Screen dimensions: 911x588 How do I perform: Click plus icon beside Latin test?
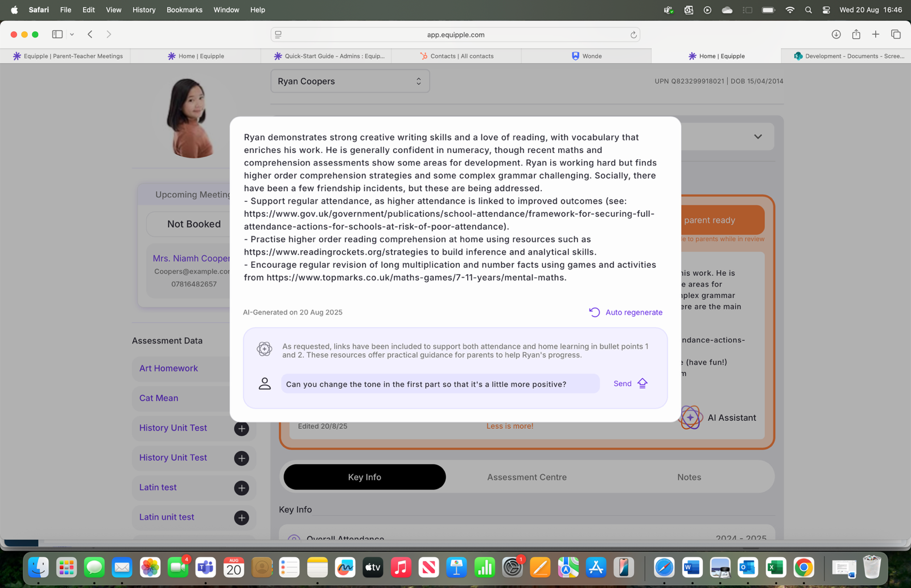click(x=241, y=488)
